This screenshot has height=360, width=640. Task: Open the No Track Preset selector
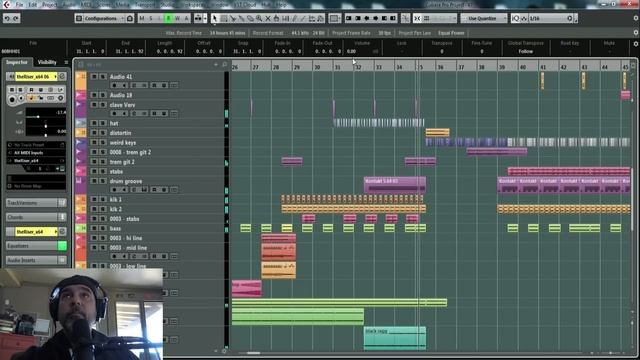pos(36,145)
